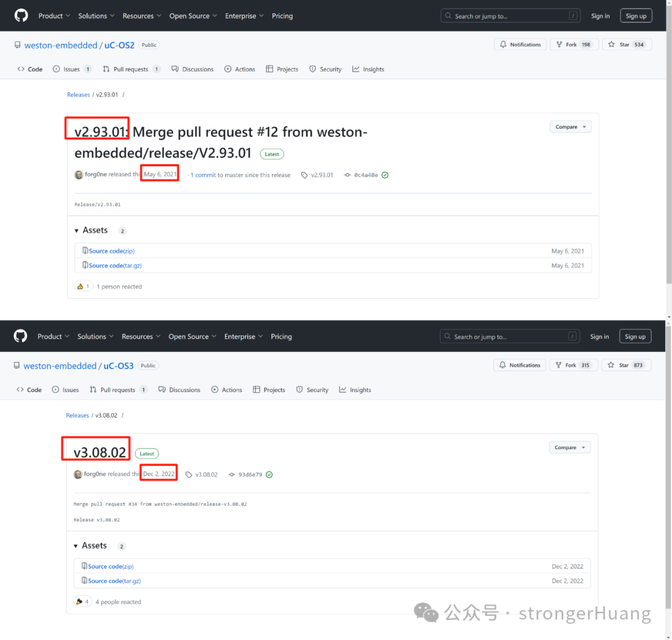Image resolution: width=672 pixels, height=640 pixels.
Task: Click Releases breadcrumb above v2.93.01
Action: click(x=78, y=95)
